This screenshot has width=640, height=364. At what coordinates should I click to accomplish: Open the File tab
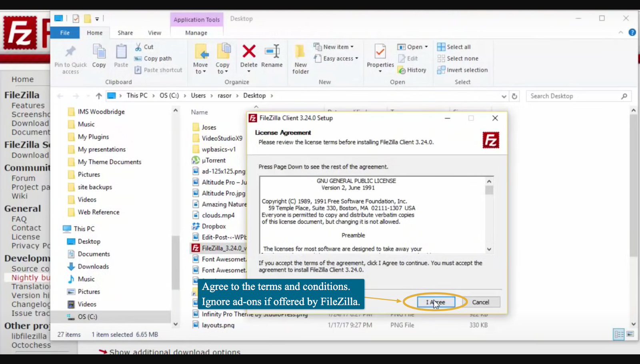tap(65, 33)
